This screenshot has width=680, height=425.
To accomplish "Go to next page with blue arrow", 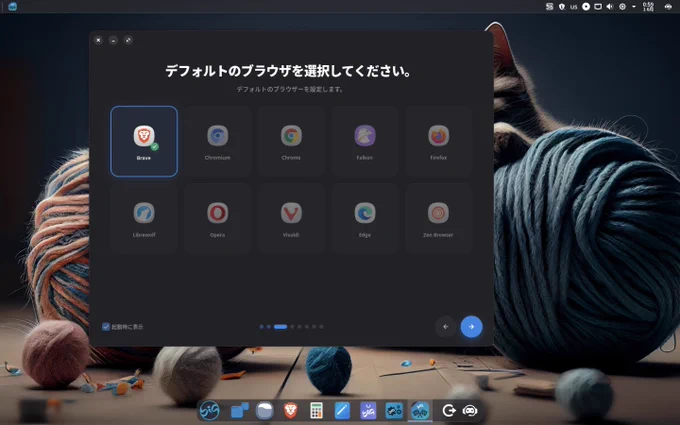I will (471, 327).
